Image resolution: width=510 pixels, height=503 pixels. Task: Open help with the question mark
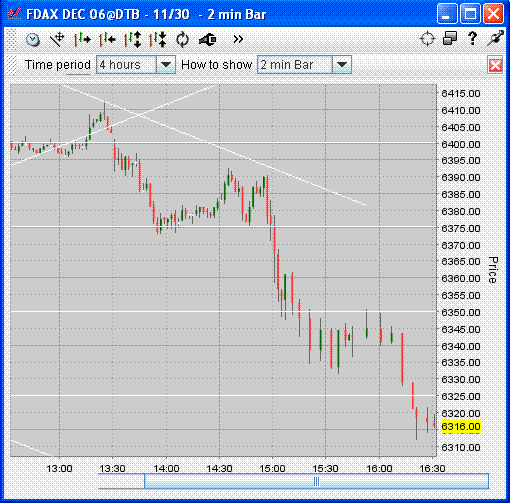pos(472,39)
